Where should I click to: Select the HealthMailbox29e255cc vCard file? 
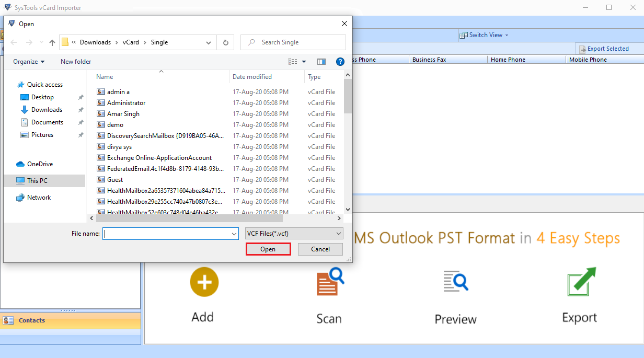coord(165,202)
